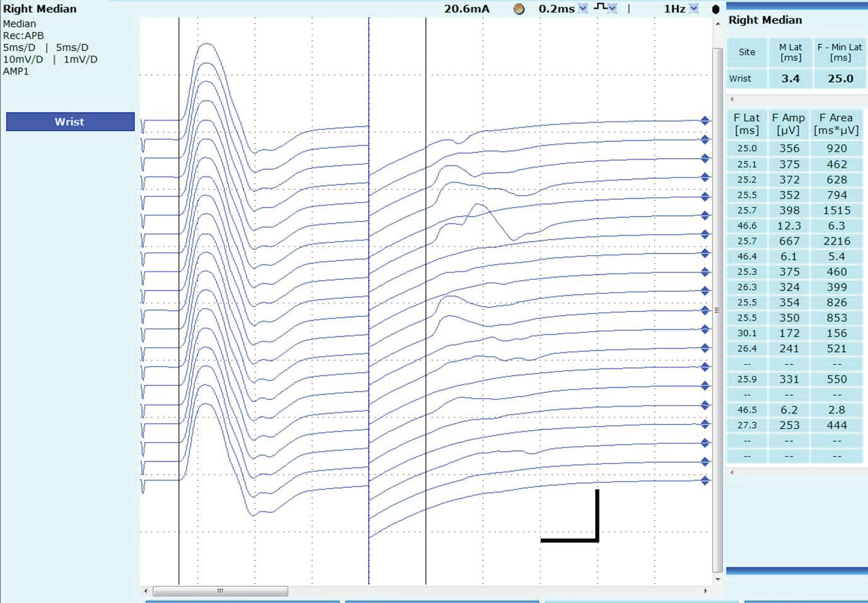Expand the 1Hz stimulus rate dropdown
This screenshot has width=868, height=603.
click(694, 9)
